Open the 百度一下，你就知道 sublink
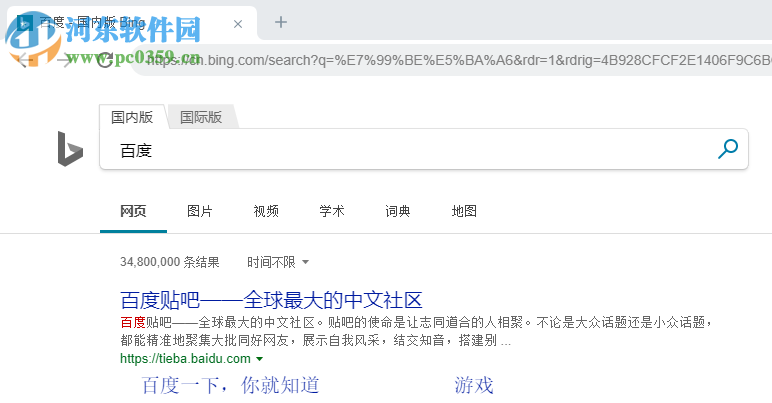The width and height of the screenshot is (772, 403). point(231,385)
